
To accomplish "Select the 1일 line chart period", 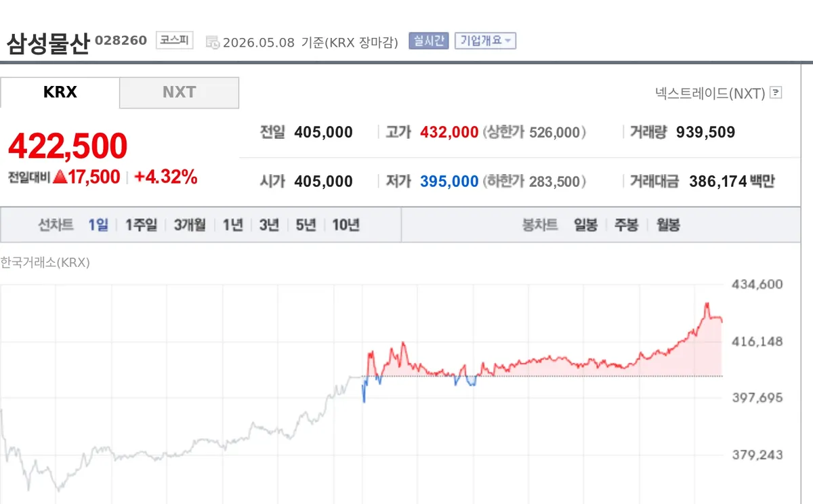I will click(x=98, y=226).
